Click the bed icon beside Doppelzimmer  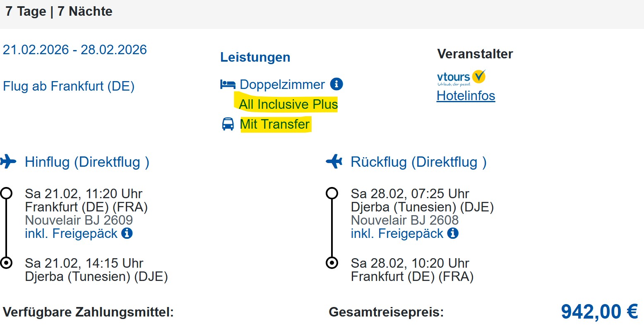(x=228, y=84)
